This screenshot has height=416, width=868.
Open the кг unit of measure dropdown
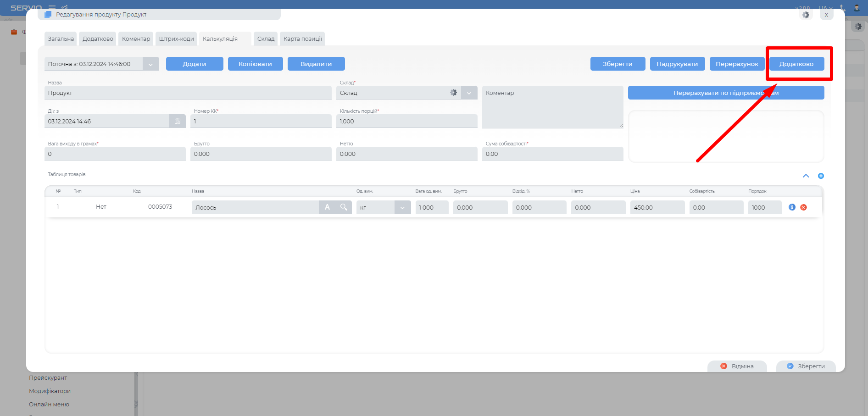402,208
